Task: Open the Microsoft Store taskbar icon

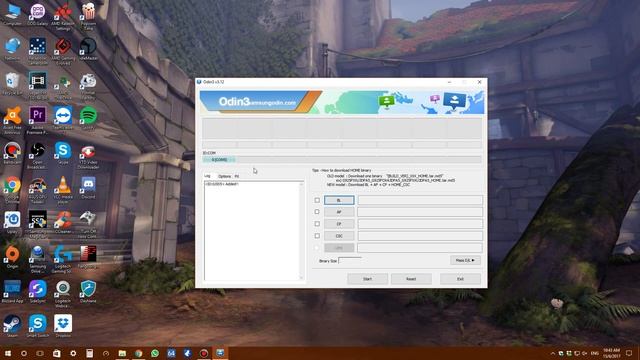Action: pyautogui.click(x=57, y=353)
